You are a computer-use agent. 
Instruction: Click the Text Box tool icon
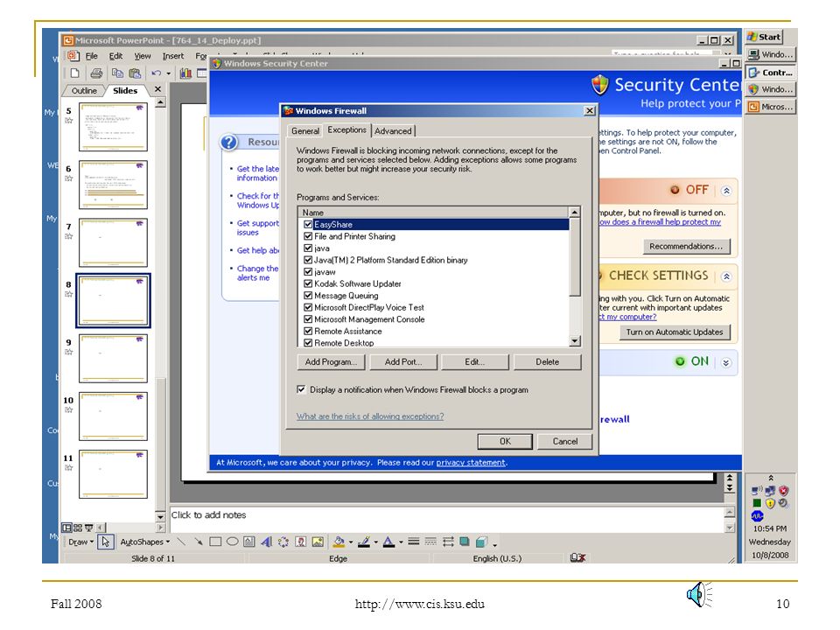(249, 542)
